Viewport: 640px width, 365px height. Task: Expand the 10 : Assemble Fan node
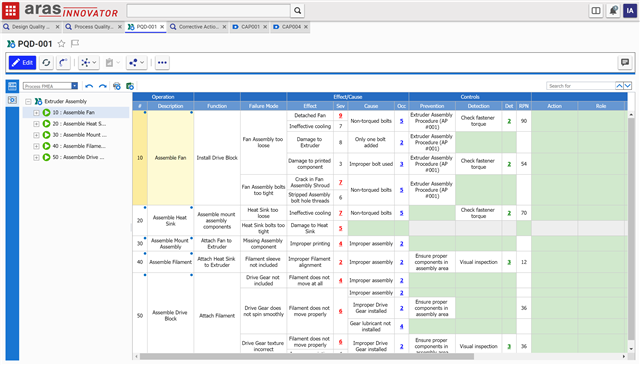pyautogui.click(x=36, y=113)
